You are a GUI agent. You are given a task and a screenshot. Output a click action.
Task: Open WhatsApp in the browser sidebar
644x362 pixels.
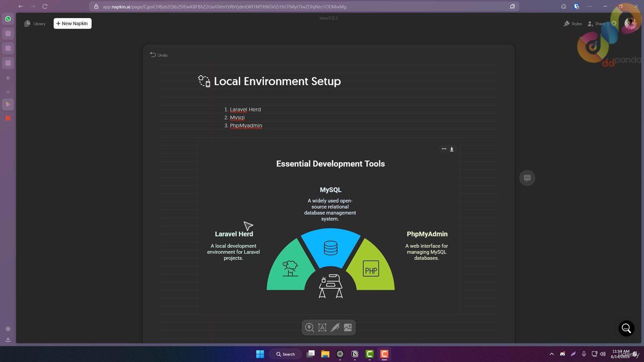pos(8,19)
